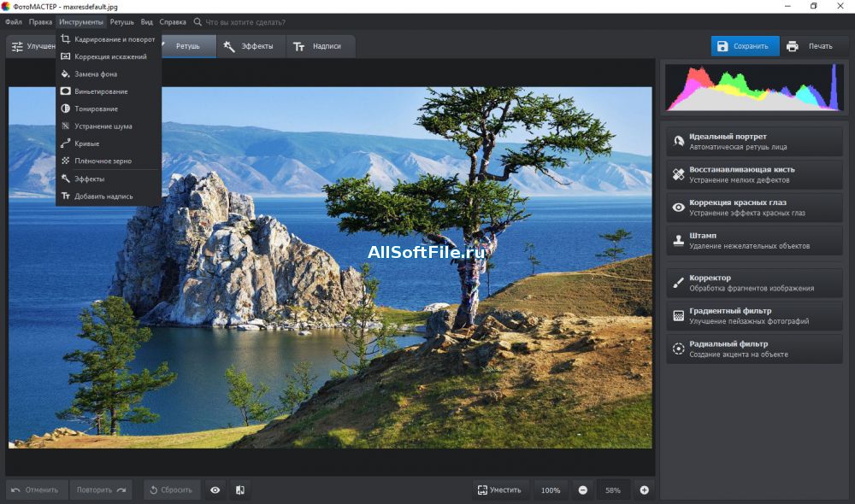
Task: Click the printer icon for Печать
Action: tap(793, 46)
